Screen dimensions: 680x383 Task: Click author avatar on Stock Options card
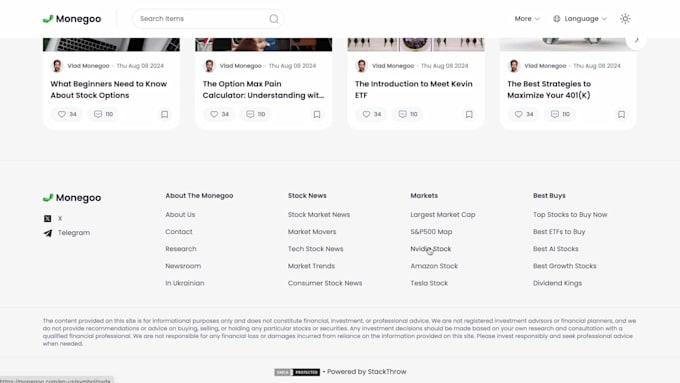pyautogui.click(x=57, y=66)
